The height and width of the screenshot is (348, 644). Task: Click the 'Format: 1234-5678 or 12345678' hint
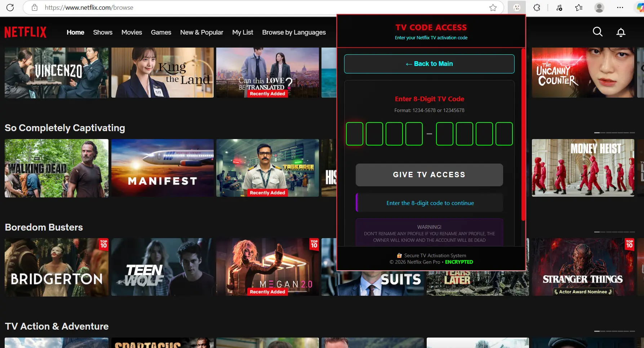point(429,110)
